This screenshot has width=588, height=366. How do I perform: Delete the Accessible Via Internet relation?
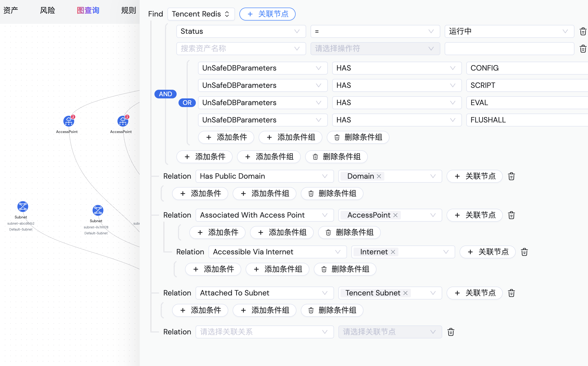pos(524,252)
